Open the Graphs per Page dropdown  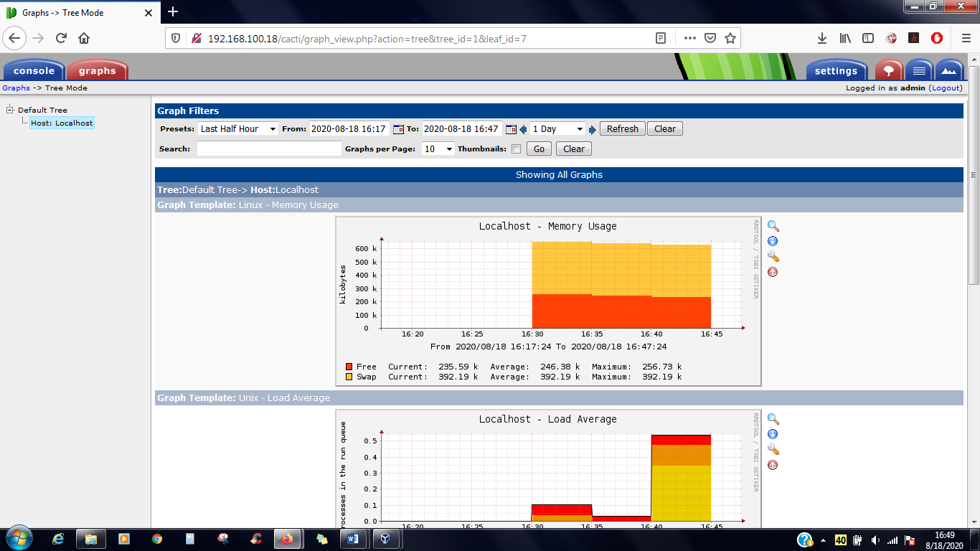tap(439, 149)
